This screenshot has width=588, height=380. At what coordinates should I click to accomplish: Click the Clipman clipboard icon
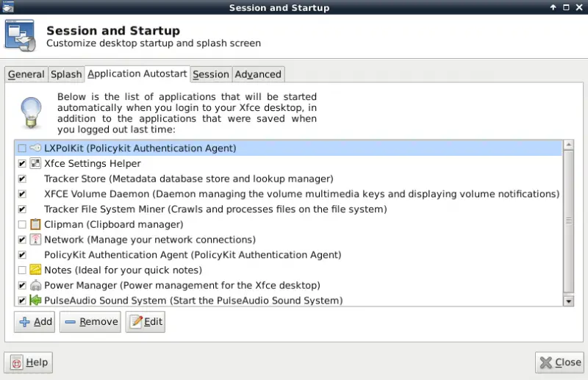point(35,224)
